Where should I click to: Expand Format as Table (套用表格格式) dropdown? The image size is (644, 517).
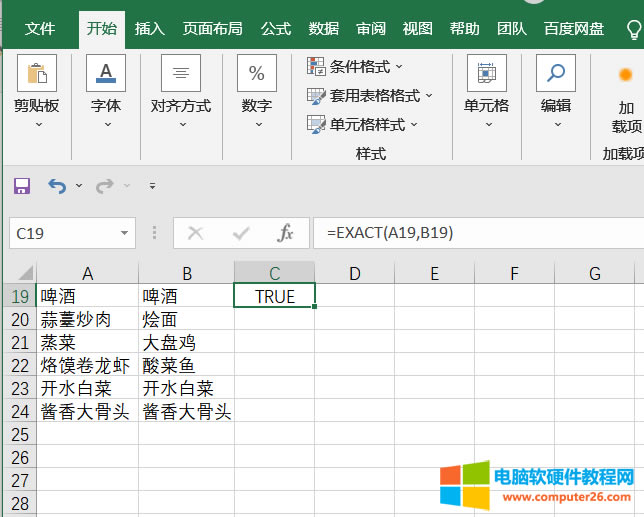coord(429,96)
